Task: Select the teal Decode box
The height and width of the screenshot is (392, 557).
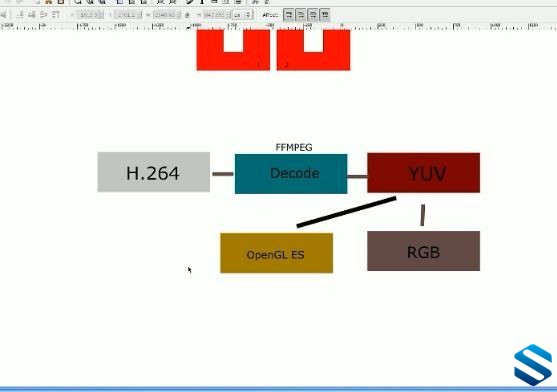Action: 291,174
